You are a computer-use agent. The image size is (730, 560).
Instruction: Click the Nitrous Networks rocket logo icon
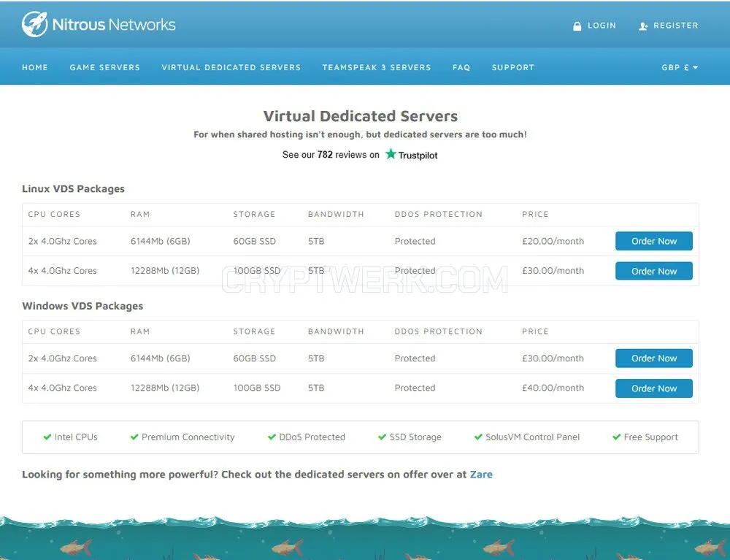(34, 24)
